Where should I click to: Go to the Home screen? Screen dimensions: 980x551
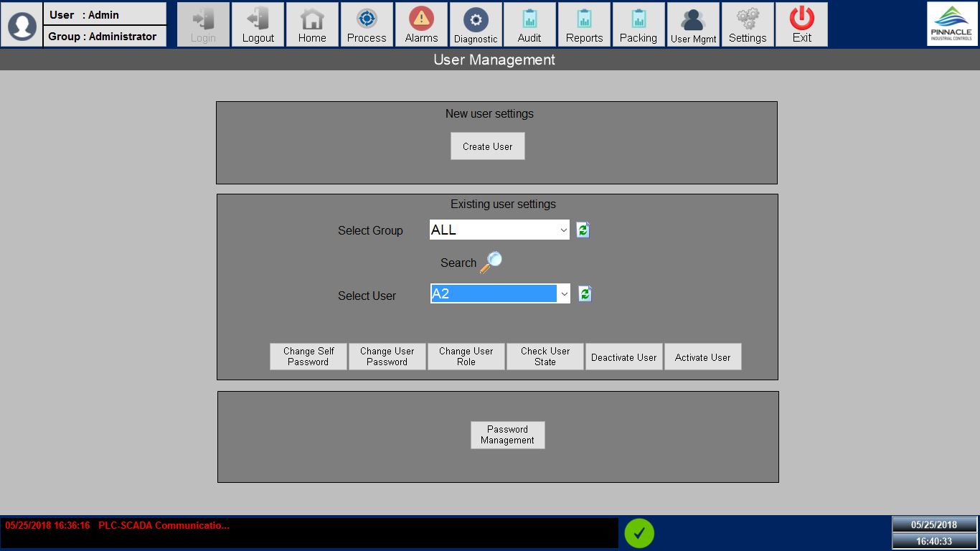point(312,25)
